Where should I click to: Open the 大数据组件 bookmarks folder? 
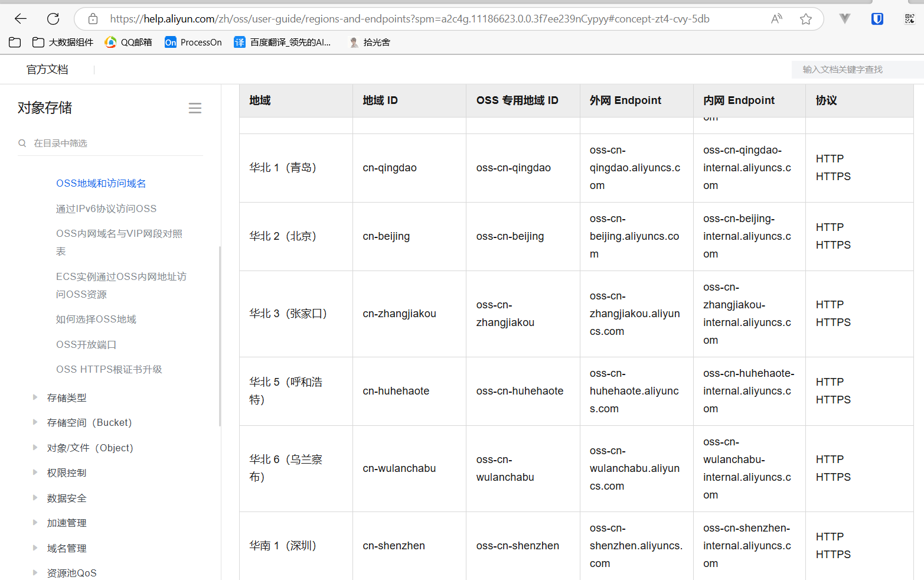63,43
